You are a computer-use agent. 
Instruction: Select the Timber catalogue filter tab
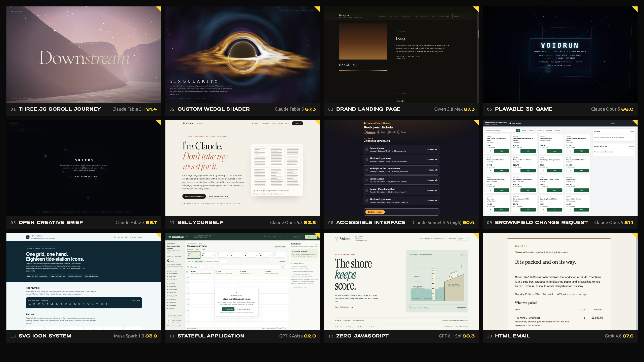(524, 130)
